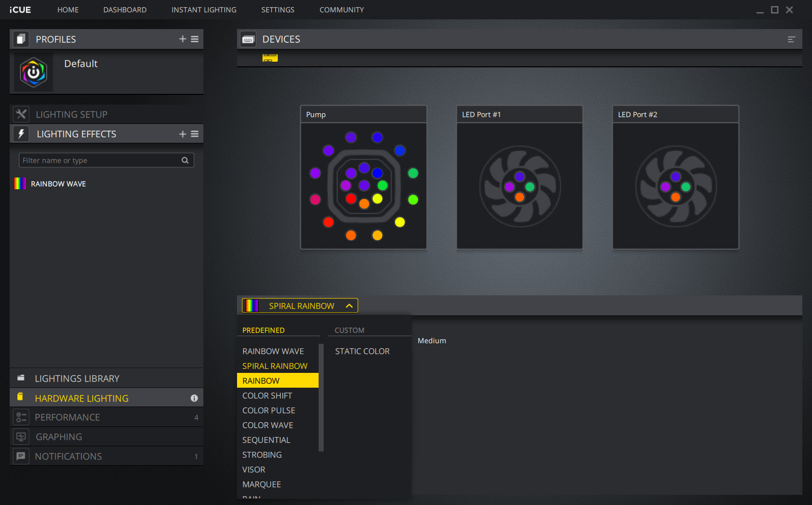Open the SETTINGS menu
The width and height of the screenshot is (812, 505).
(x=278, y=10)
